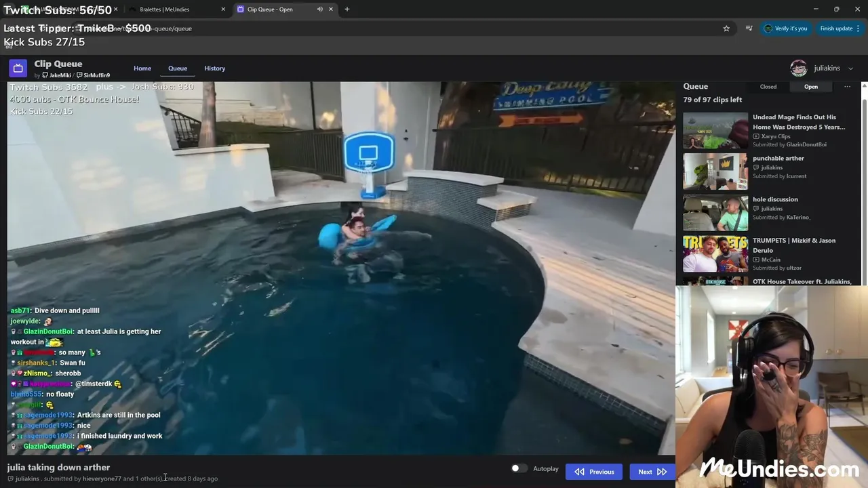The image size is (868, 488).
Task: Click the clip video player
Action: (x=341, y=268)
